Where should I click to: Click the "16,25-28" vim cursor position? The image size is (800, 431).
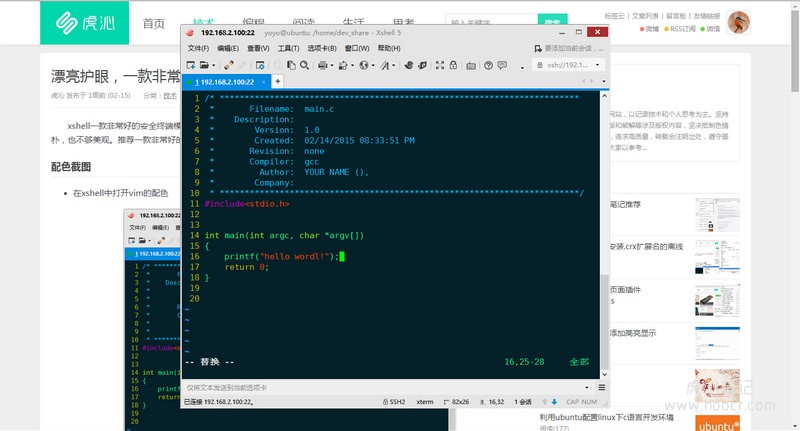pos(524,362)
